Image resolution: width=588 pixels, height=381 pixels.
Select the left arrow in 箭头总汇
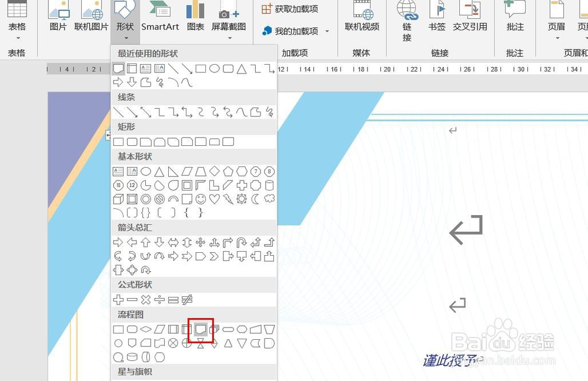[x=132, y=243]
